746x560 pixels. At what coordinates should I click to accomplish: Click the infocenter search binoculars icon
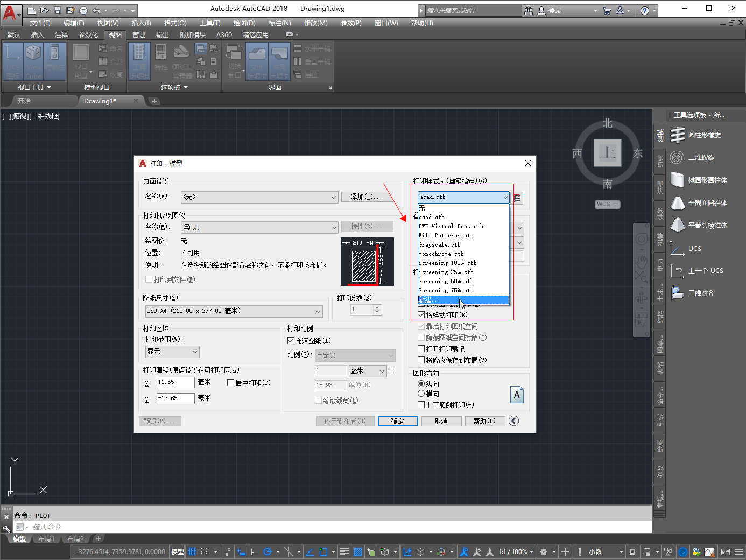(x=529, y=10)
